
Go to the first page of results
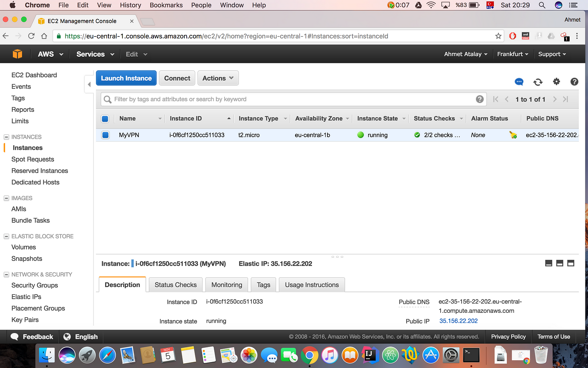496,99
